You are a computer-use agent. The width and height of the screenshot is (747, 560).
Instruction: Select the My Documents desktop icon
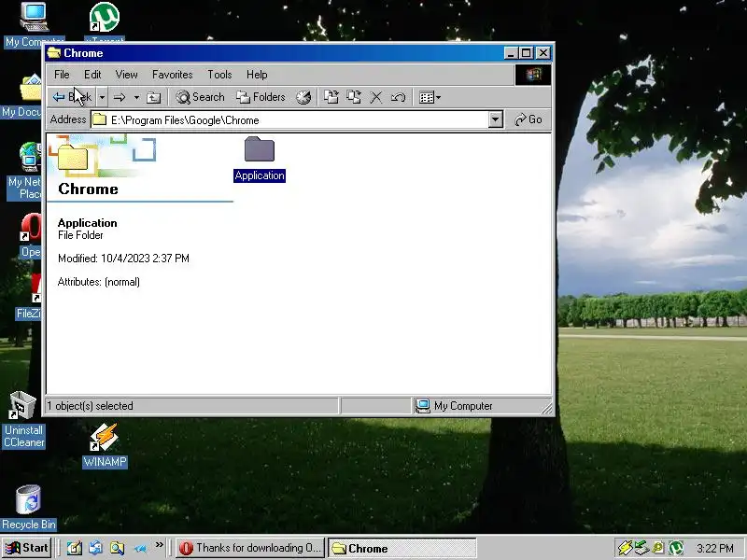[21, 96]
